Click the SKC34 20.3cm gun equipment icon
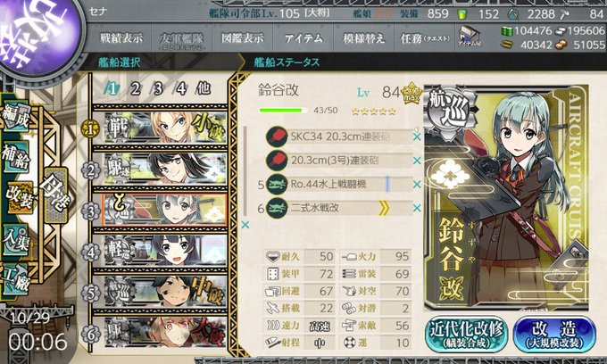The image size is (607, 364). 277,136
